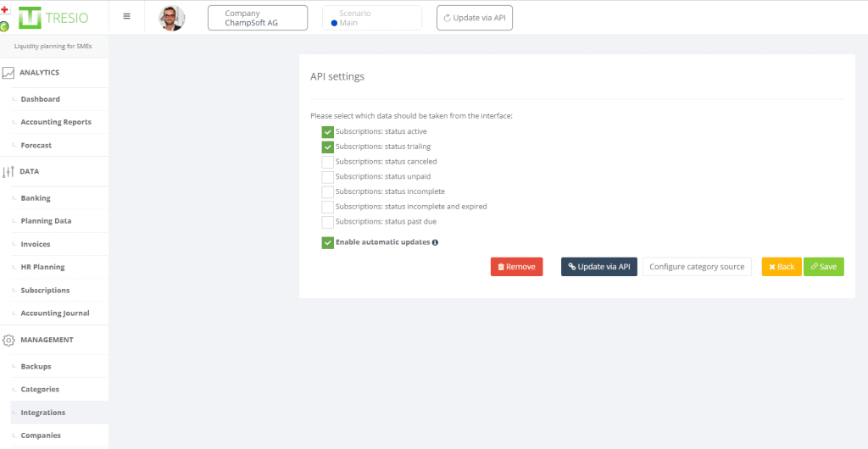The height and width of the screenshot is (449, 868).
Task: Select Integrations in the sidebar
Action: [43, 413]
